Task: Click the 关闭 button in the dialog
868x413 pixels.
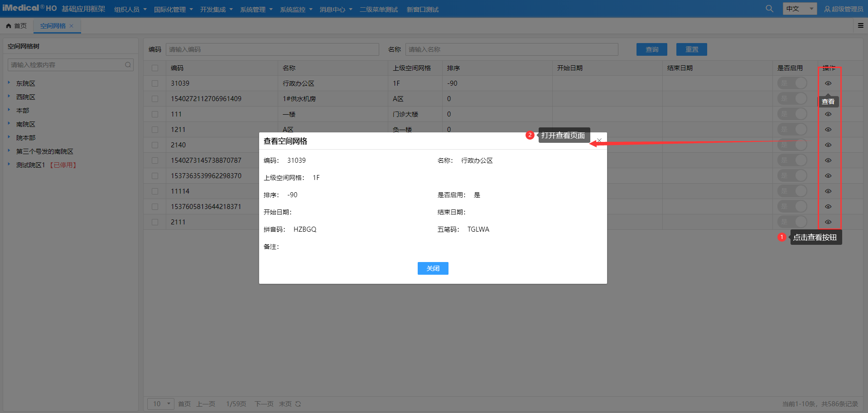Action: coord(433,268)
